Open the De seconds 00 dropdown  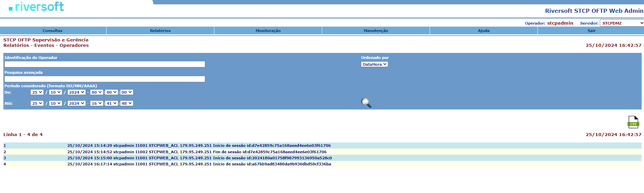point(127,92)
